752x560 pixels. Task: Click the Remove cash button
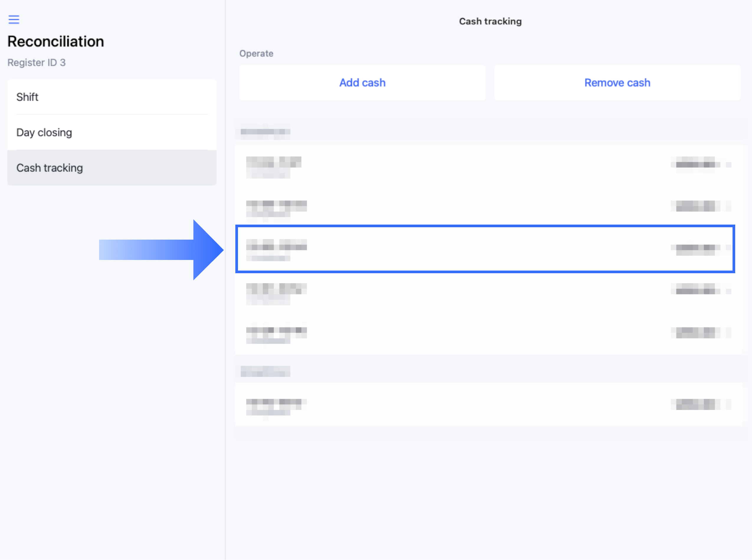[617, 83]
